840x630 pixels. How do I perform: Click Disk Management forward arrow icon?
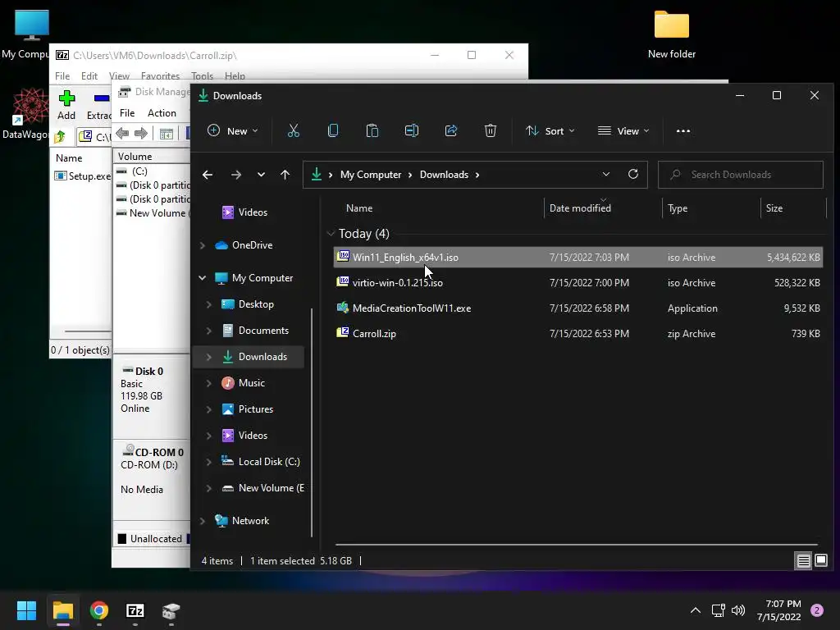141,134
